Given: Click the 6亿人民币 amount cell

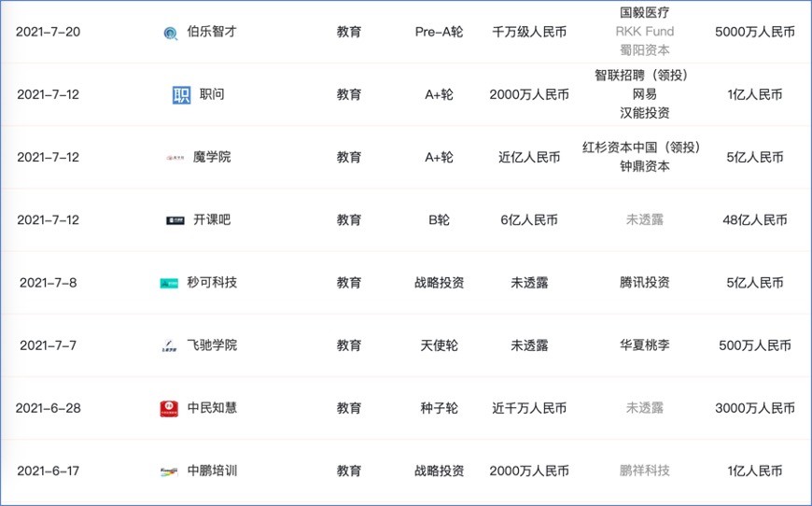Looking at the screenshot, I should [x=529, y=220].
